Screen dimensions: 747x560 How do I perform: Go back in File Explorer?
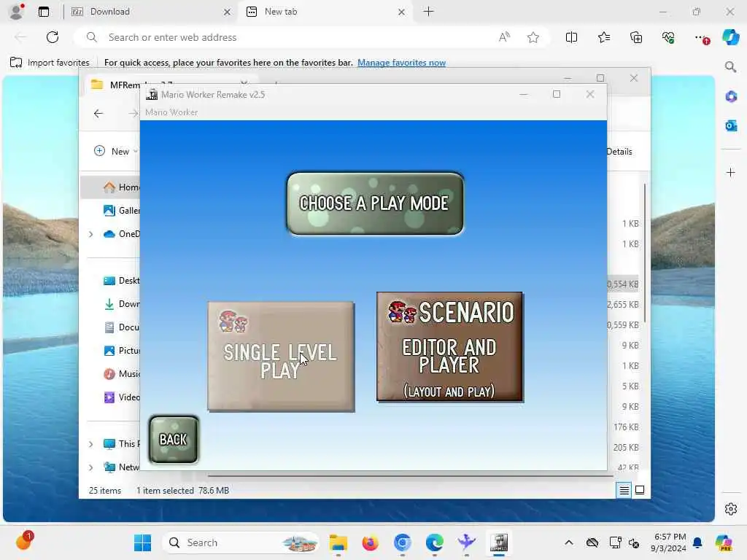98,113
